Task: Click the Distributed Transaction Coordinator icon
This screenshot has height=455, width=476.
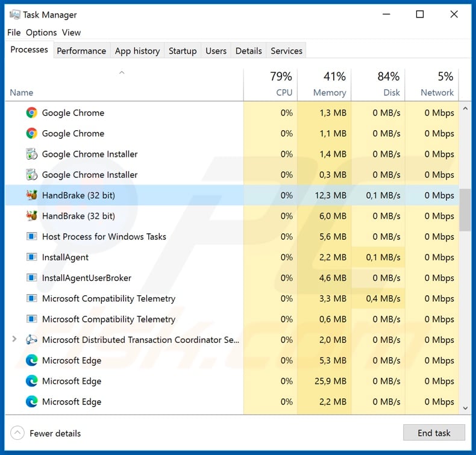Action: [31, 339]
